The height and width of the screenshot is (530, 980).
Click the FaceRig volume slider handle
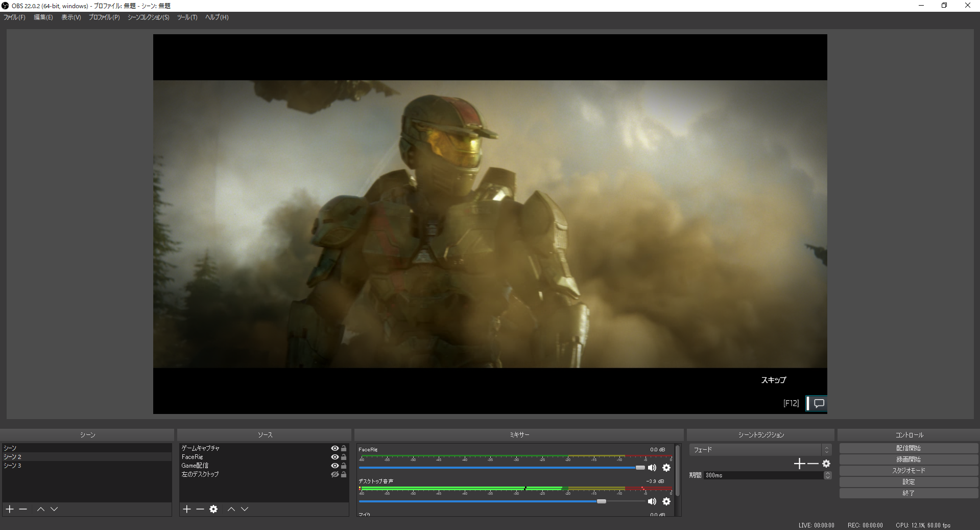[x=640, y=468]
